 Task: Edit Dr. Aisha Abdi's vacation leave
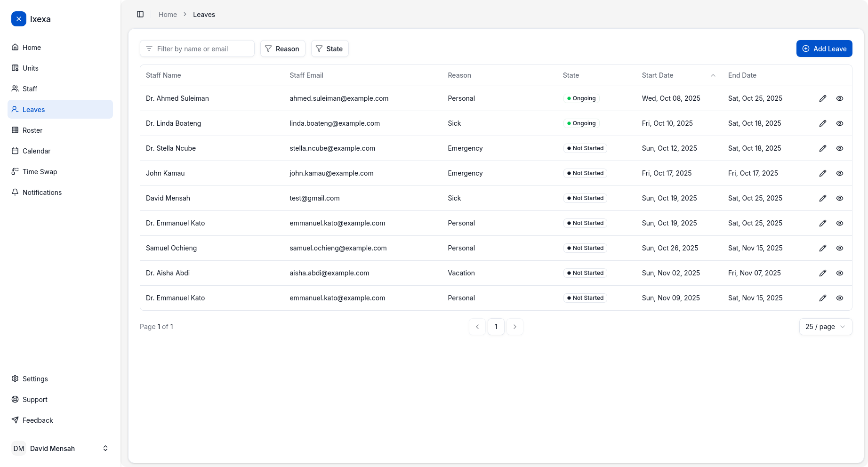tap(822, 273)
